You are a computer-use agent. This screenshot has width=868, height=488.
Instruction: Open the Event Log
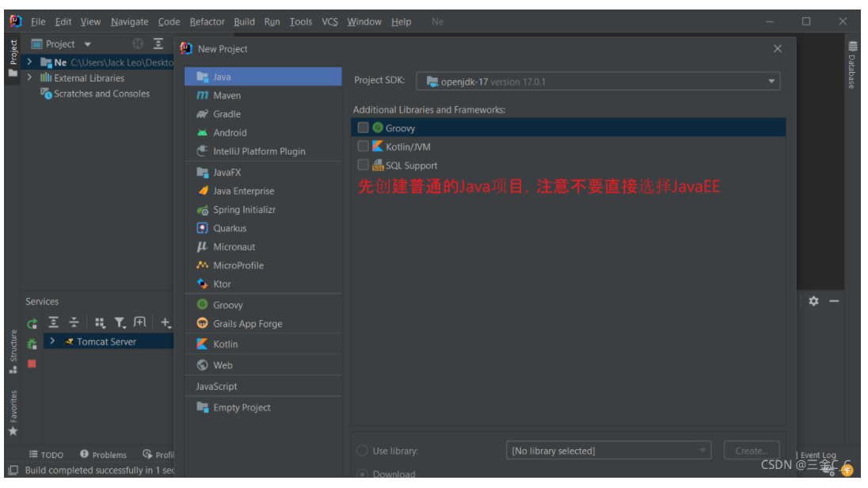tap(817, 455)
